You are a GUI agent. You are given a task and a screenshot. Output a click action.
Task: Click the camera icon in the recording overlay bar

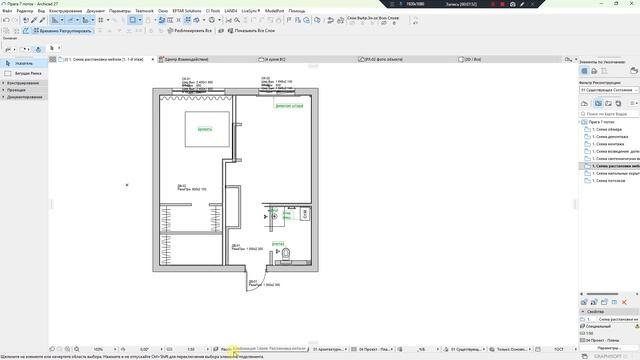(513, 4)
